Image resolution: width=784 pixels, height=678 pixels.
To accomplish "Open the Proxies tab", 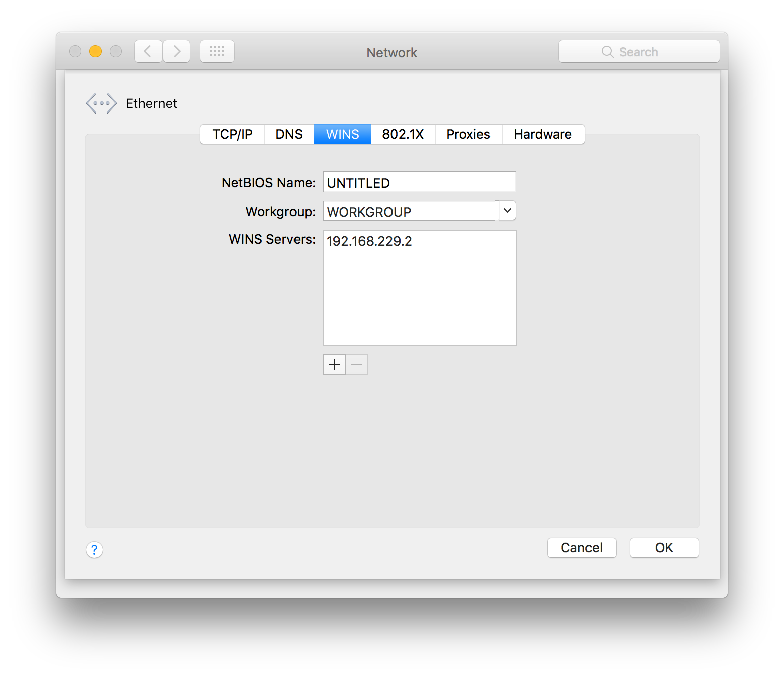I will click(468, 134).
